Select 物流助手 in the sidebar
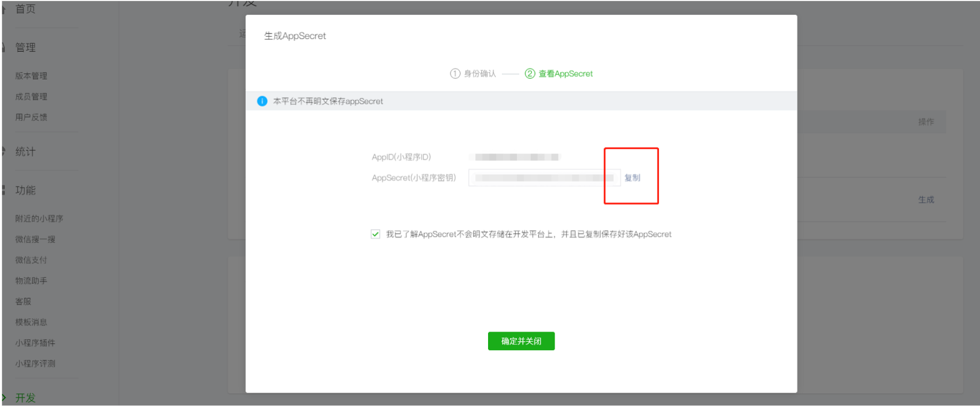The width and height of the screenshot is (980, 406). point(31,281)
